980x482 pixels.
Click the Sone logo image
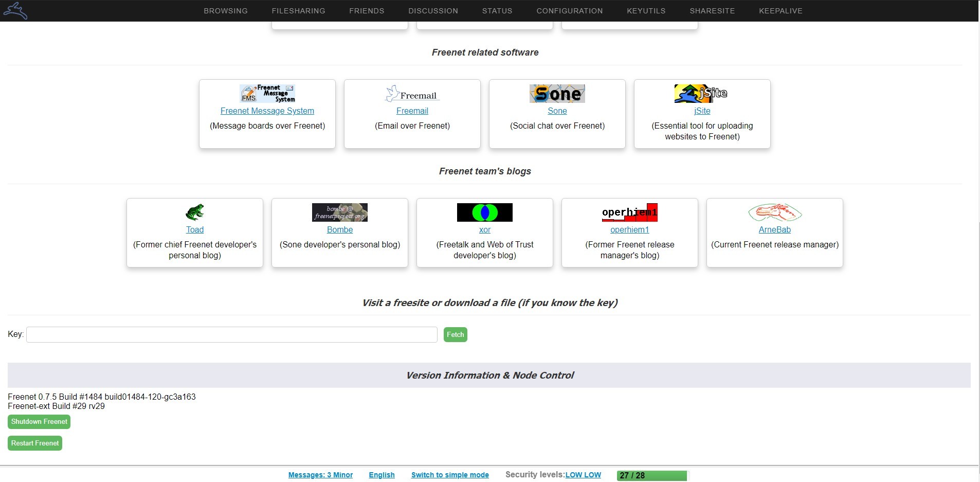557,94
